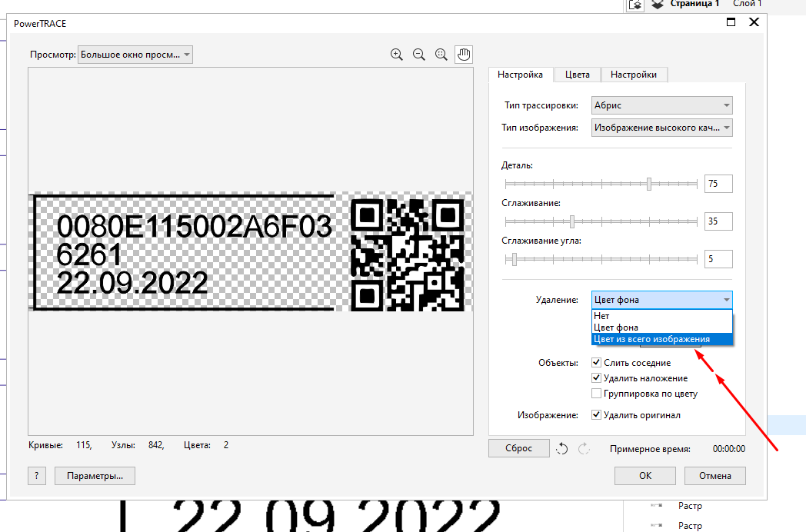Open the Настройки tab
The height and width of the screenshot is (532, 806).
tap(634, 75)
